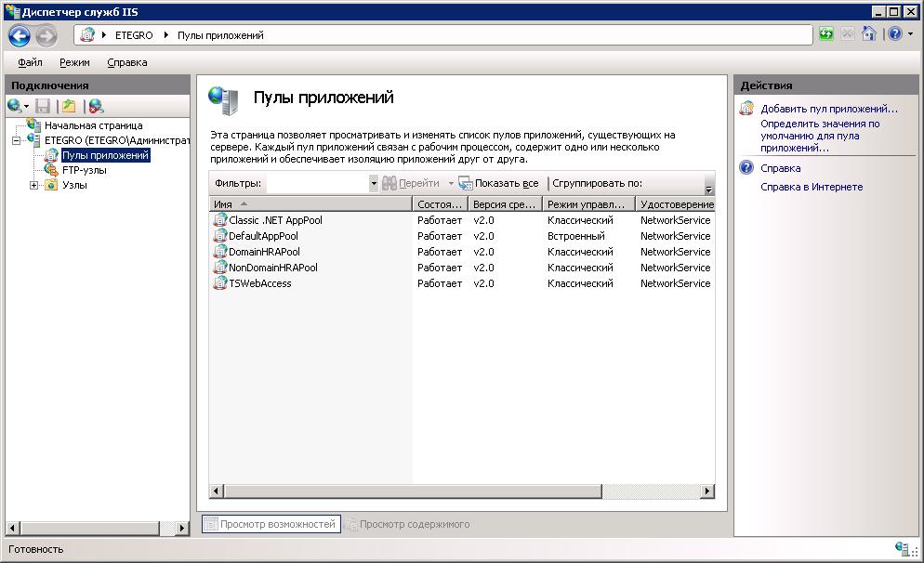Click the Перейти filter button
Image resolution: width=924 pixels, height=563 pixels.
411,183
